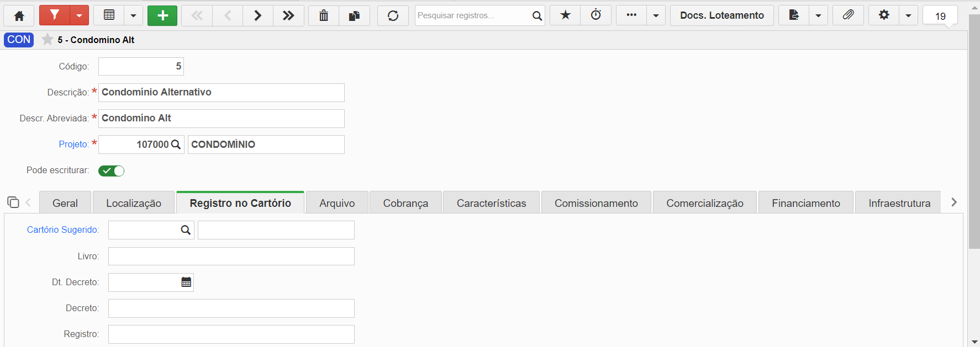
Task: Click the Docs. Loteamento button
Action: 722,15
